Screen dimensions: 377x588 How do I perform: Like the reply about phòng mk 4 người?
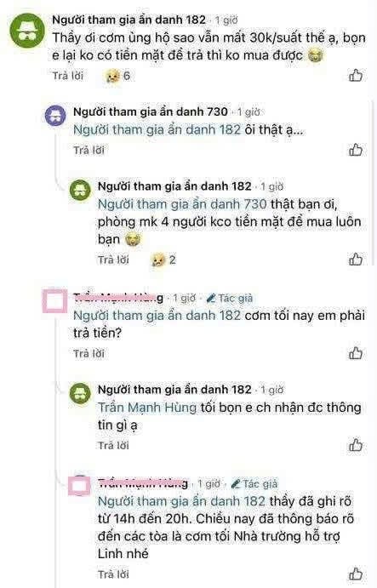(356, 260)
